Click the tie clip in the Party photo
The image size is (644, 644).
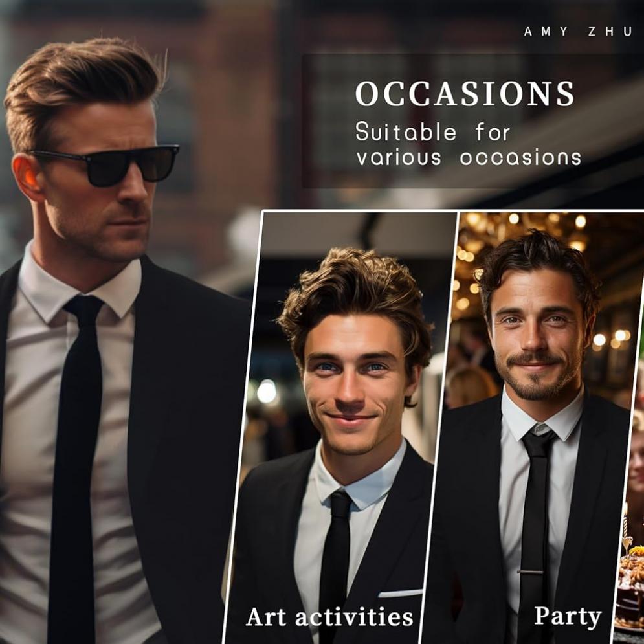click(530, 572)
